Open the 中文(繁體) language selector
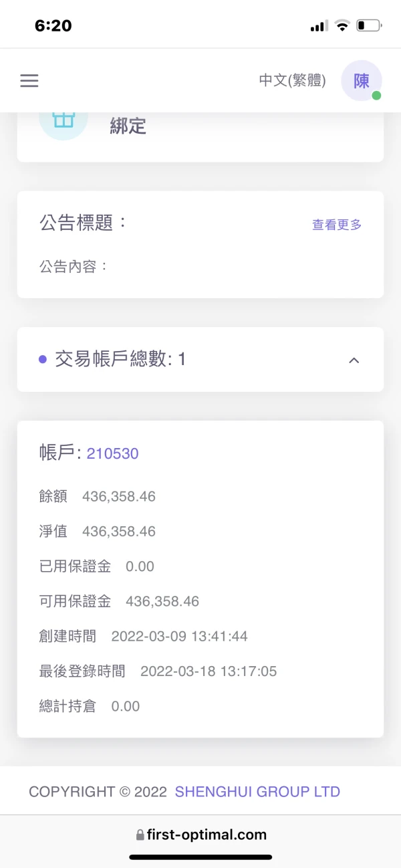Viewport: 401px width, 868px height. [x=292, y=81]
